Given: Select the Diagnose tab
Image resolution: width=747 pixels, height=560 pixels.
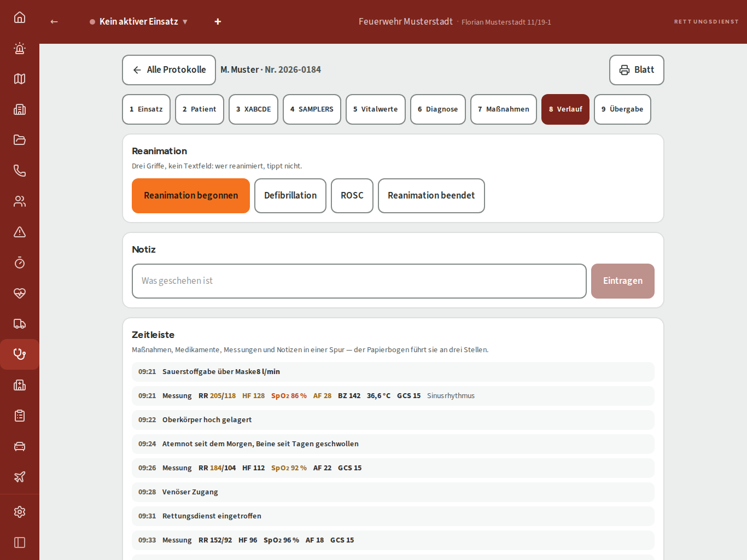Looking at the screenshot, I should (x=438, y=109).
